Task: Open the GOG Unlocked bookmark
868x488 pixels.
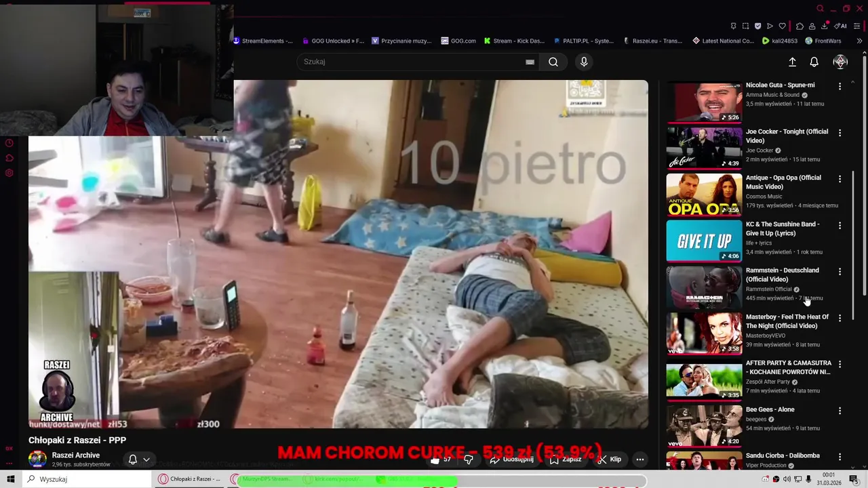Action: pos(333,41)
